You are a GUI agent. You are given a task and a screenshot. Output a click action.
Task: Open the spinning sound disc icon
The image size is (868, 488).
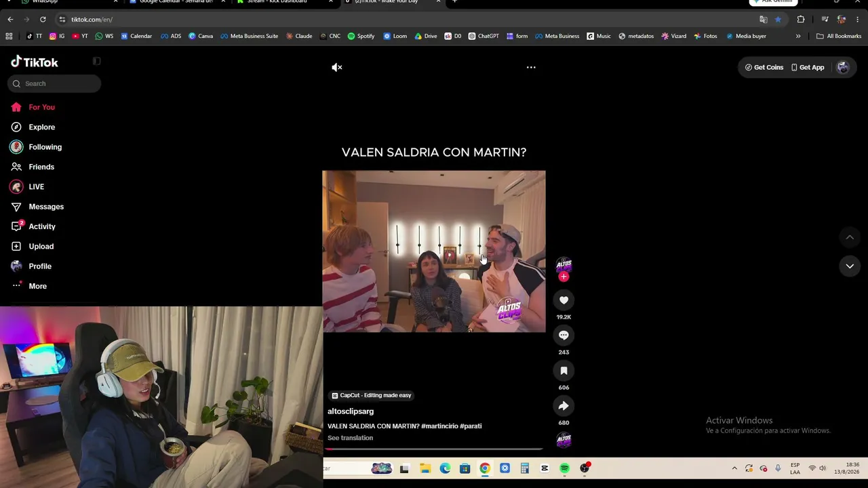point(564,441)
